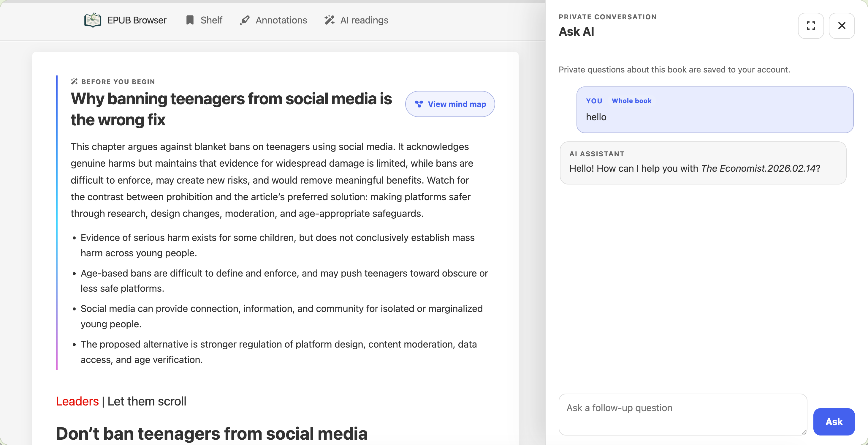The image size is (868, 445).
Task: Submit question with the Ask button
Action: click(834, 422)
